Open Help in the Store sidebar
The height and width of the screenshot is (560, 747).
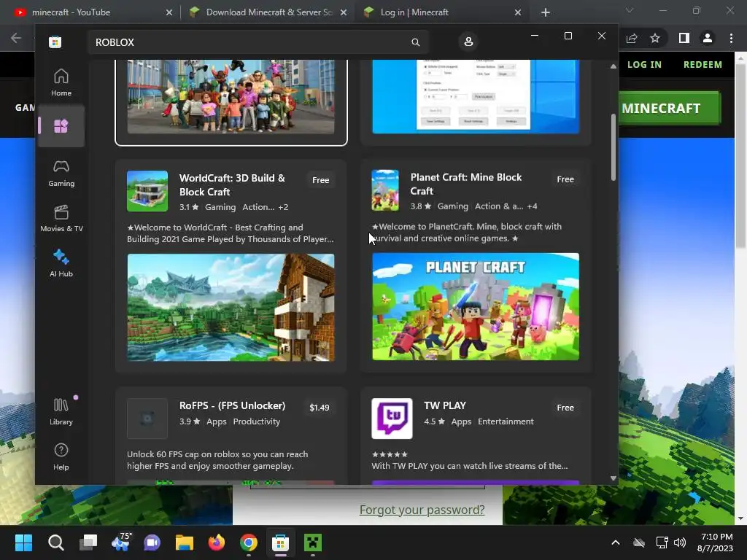61,456
